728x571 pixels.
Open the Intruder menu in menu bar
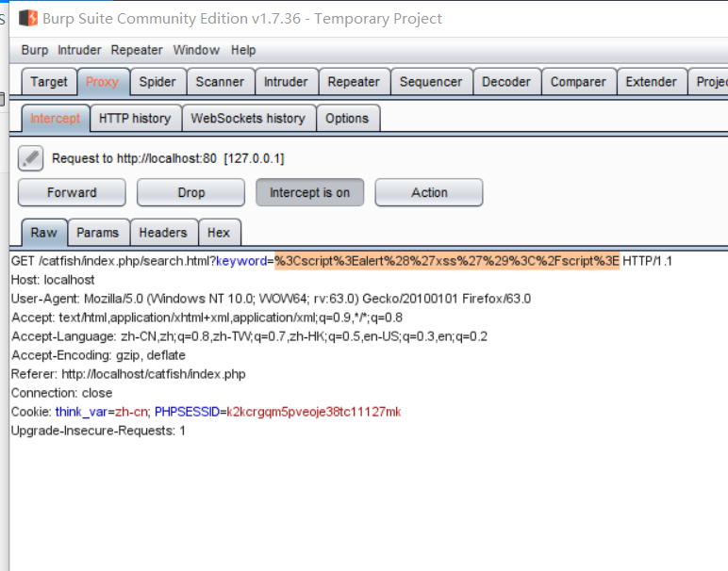coord(79,50)
